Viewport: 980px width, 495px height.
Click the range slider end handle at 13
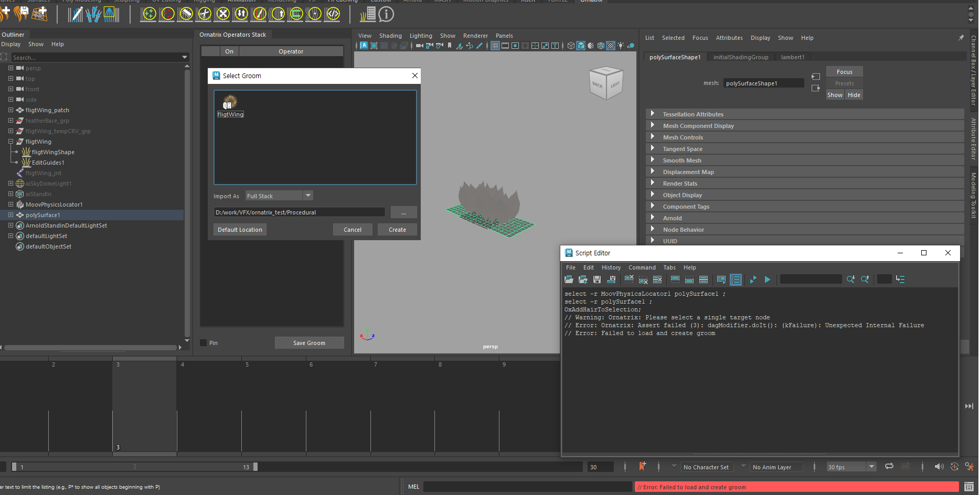(255, 467)
